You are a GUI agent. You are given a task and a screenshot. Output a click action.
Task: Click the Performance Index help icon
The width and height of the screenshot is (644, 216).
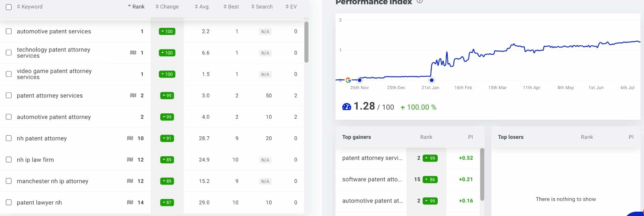(419, 1)
